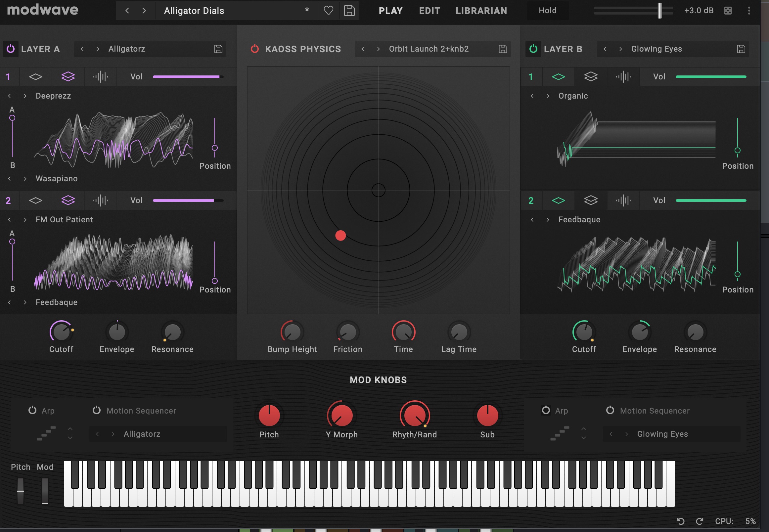The width and height of the screenshot is (769, 532).
Task: Choose A/B blend wavetable icon in Layer A oscillator 2
Action: coord(68,201)
